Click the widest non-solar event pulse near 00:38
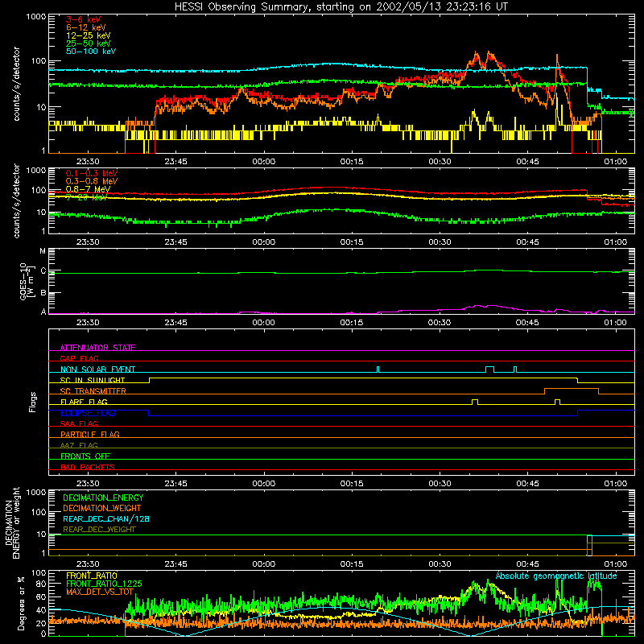 (x=489, y=369)
